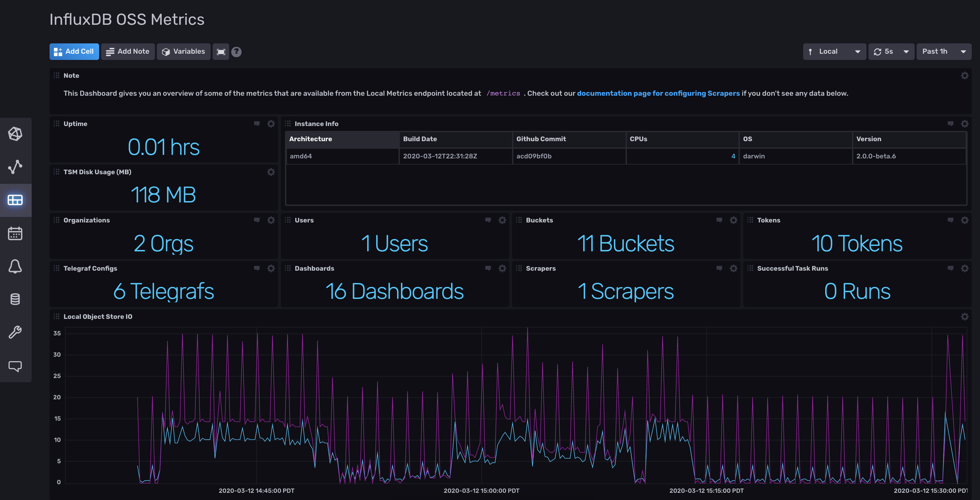Show the Organizations cell note icon
This screenshot has height=500, width=980.
tap(257, 220)
